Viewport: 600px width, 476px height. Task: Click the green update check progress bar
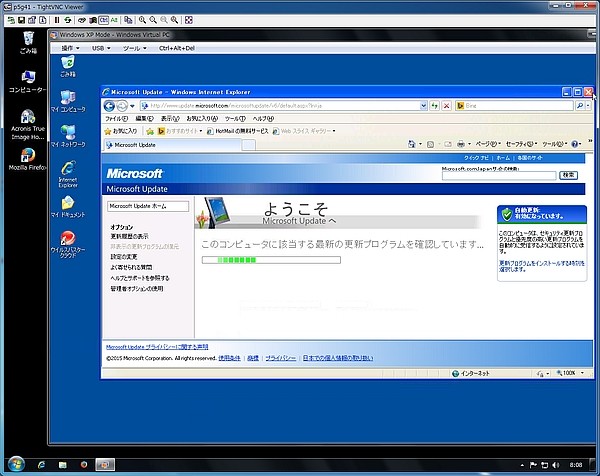[x=271, y=260]
